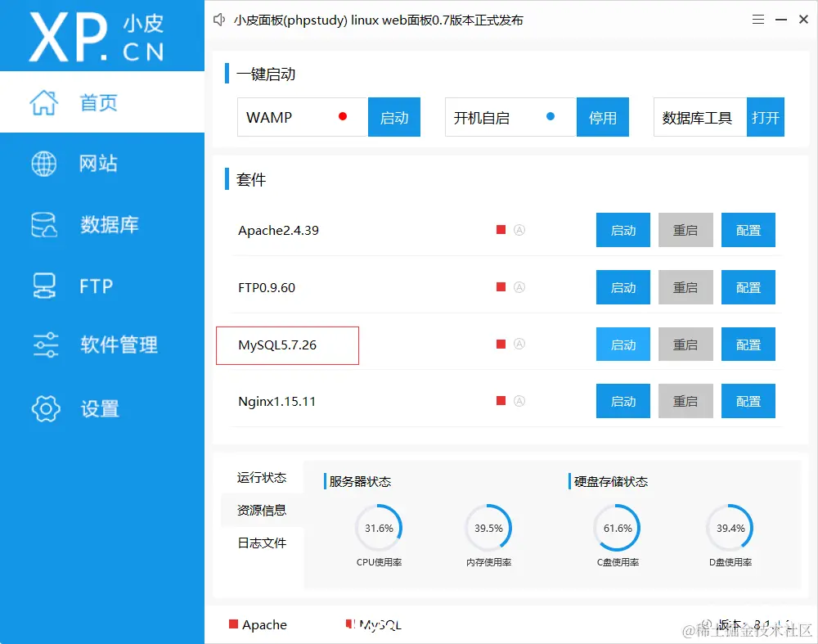Switch to the 资源信息 tab

pyautogui.click(x=262, y=510)
